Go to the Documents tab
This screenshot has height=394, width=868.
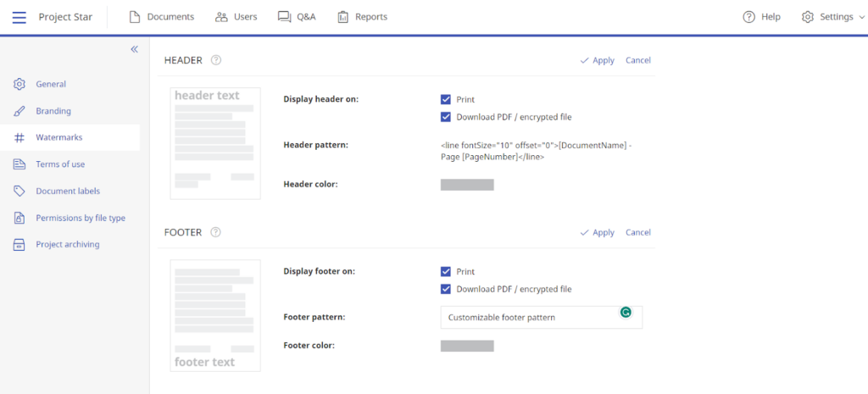point(161,17)
